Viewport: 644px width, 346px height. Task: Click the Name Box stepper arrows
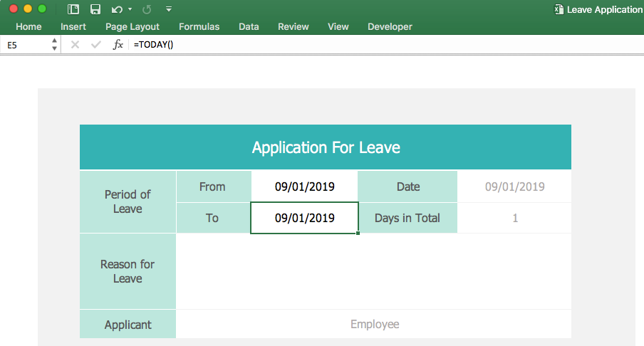(55, 45)
